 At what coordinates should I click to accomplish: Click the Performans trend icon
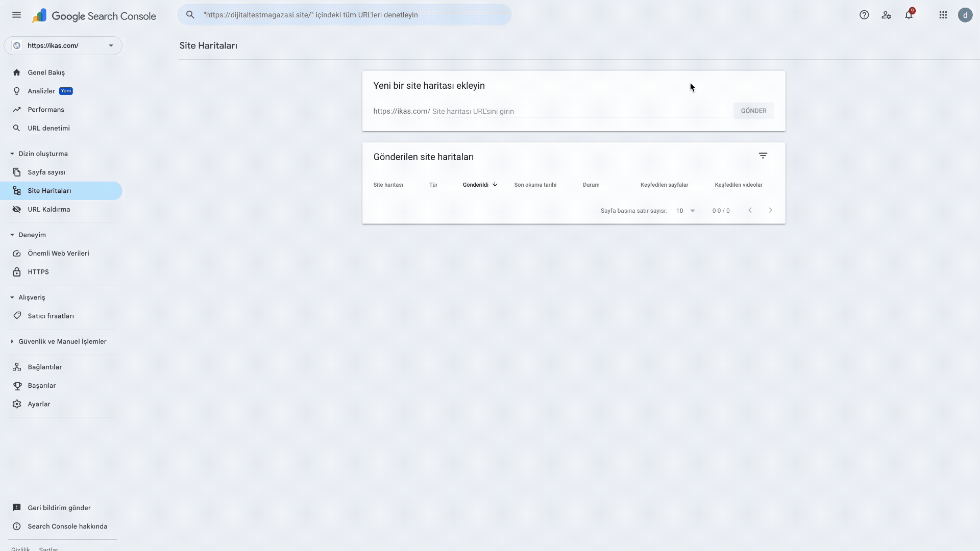tap(17, 110)
